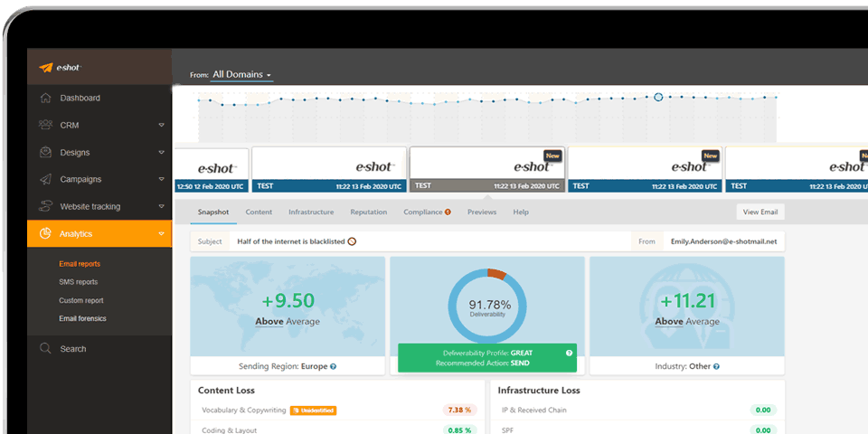Viewport: 868px width, 434px height.
Task: Click the From address Emily.Anderson@e-shotmail.net
Action: pos(724,241)
